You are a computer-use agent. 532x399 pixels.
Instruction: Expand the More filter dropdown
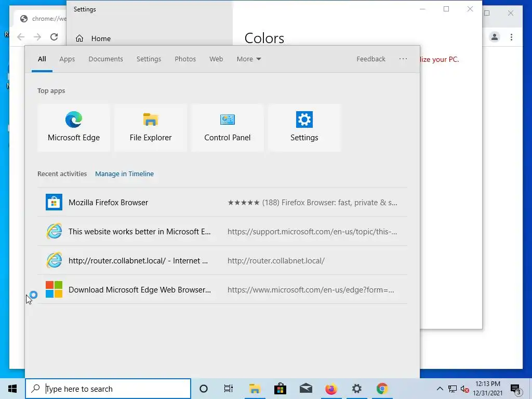tap(249, 59)
